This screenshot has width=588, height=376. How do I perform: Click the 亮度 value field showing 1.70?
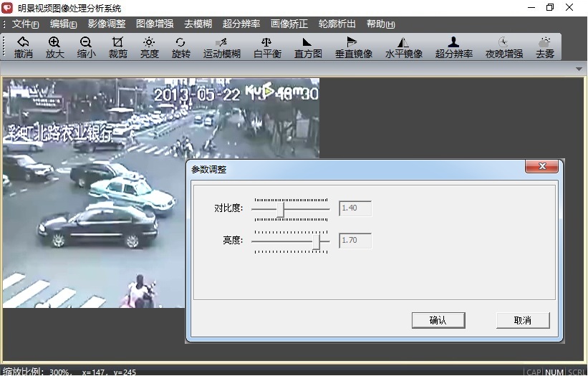(355, 241)
